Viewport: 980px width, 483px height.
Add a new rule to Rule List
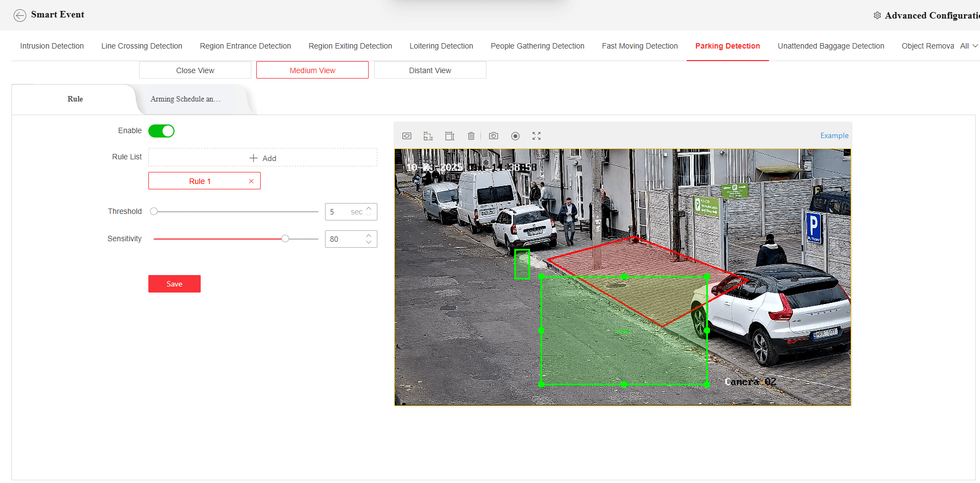(x=263, y=158)
